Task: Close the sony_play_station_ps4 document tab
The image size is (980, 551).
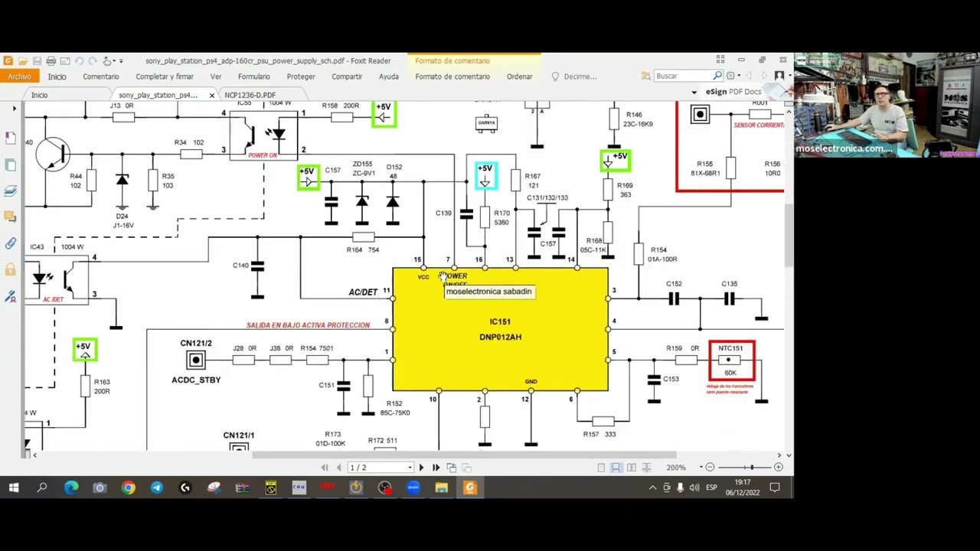Action: [212, 95]
